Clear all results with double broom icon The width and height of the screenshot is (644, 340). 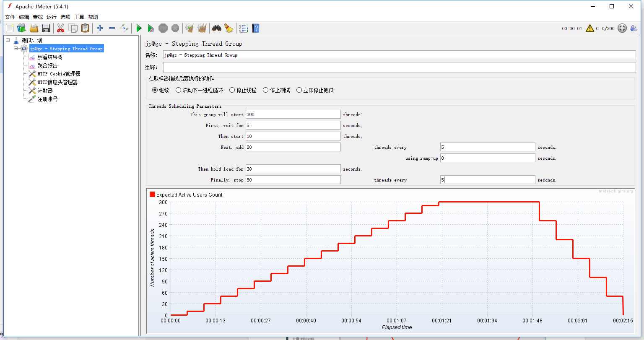202,28
